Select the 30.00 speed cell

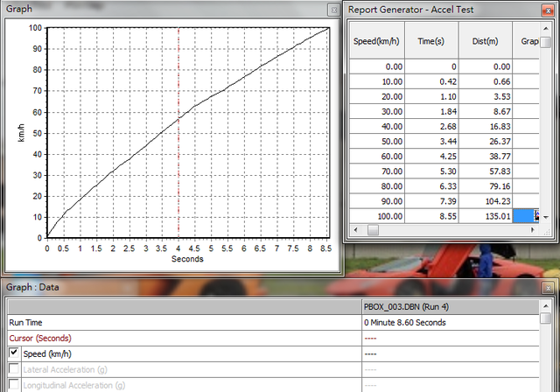377,112
